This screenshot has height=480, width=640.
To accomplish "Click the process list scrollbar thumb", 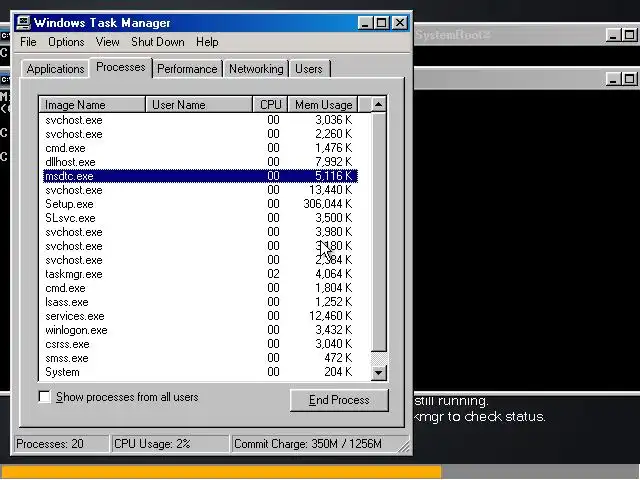I will click(379, 231).
